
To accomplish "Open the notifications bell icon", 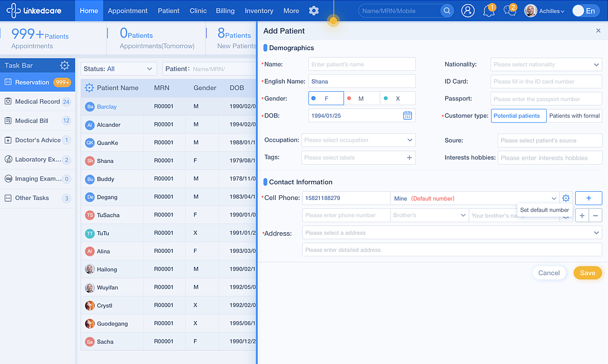I will pos(489,11).
